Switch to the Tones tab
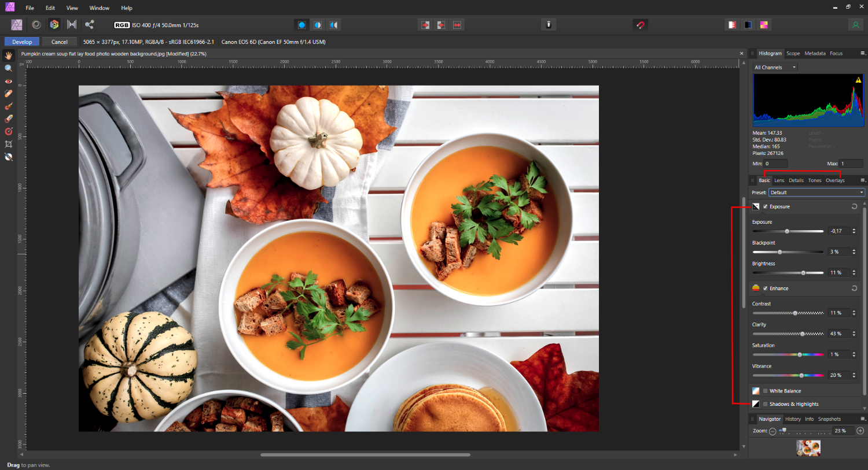 click(815, 180)
